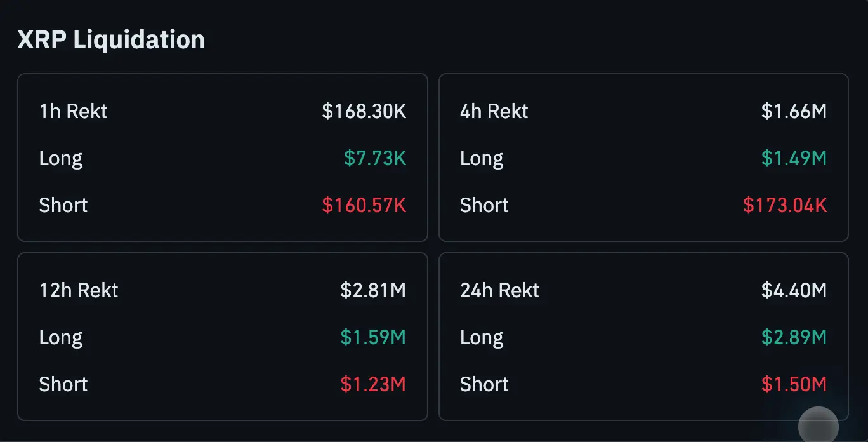Image resolution: width=868 pixels, height=442 pixels.
Task: Select the 4h Rekt card
Action: point(643,157)
